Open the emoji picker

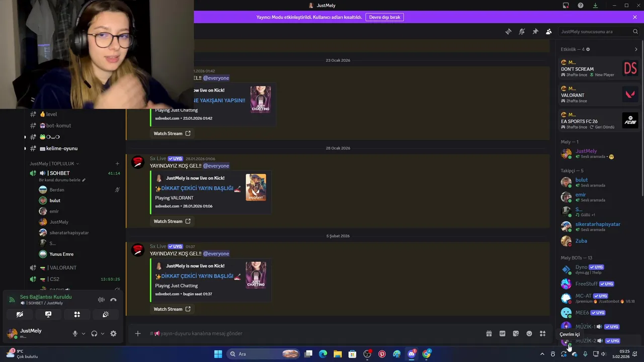(x=529, y=333)
